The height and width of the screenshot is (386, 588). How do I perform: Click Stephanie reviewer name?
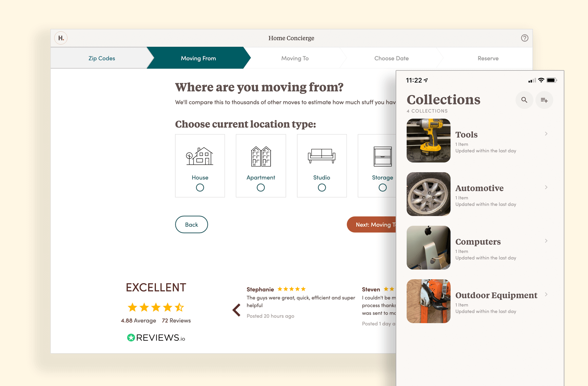click(x=260, y=289)
